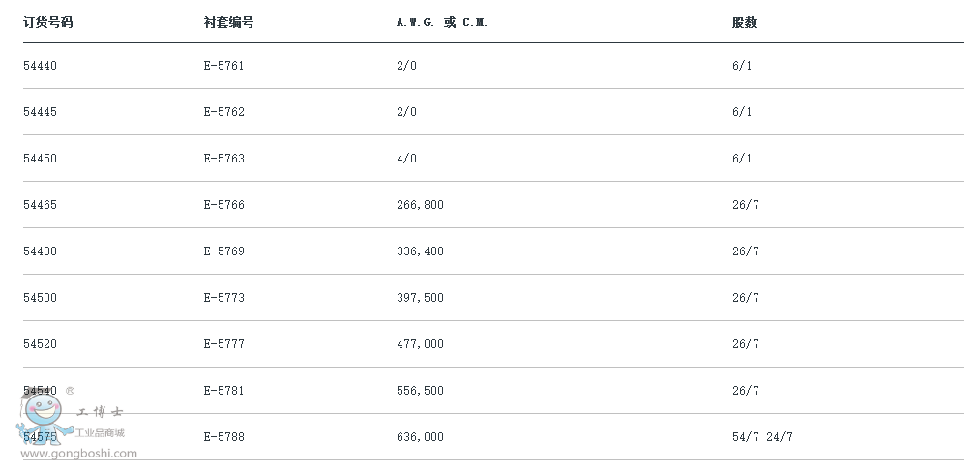Select the 54/7 24/7 strand cell
980x472 pixels.
coord(762,437)
